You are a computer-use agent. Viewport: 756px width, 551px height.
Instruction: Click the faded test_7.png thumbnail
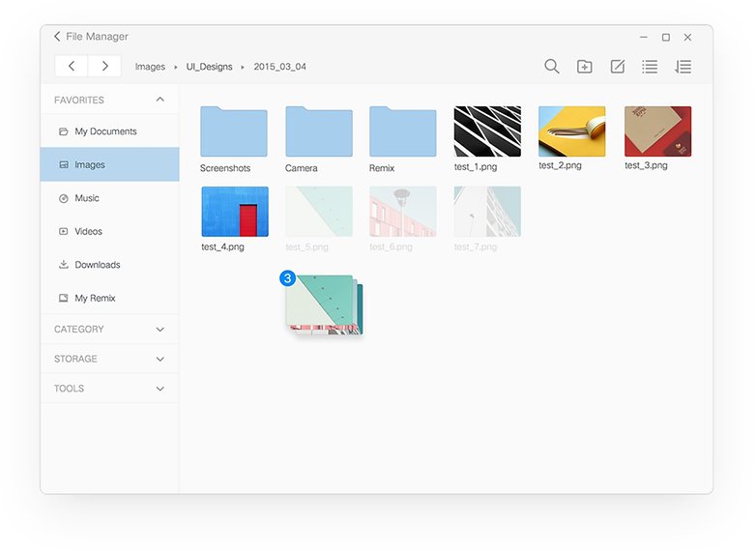point(487,212)
